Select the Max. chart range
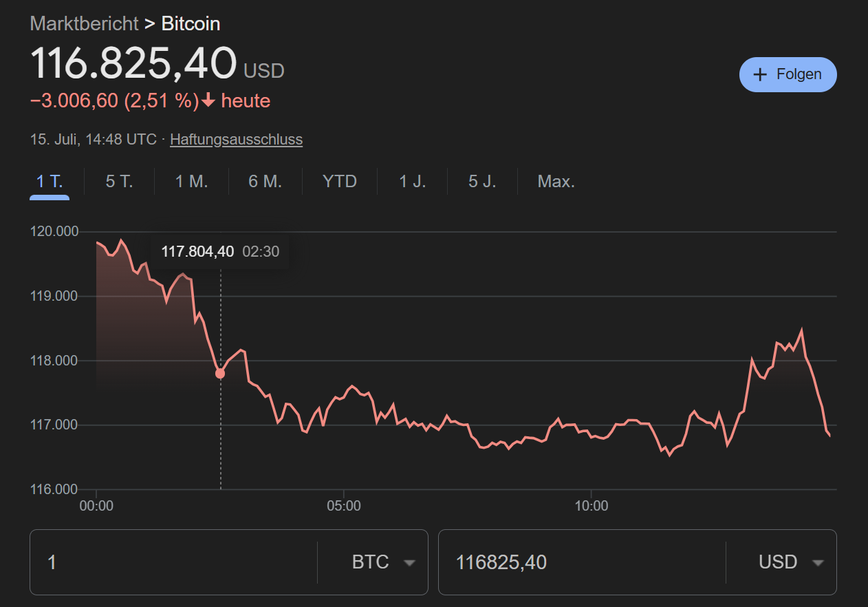Viewport: 868px width, 607px height. coord(556,182)
